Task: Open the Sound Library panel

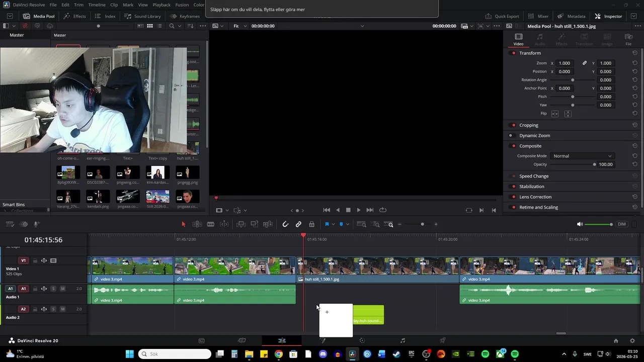Action: point(142,16)
